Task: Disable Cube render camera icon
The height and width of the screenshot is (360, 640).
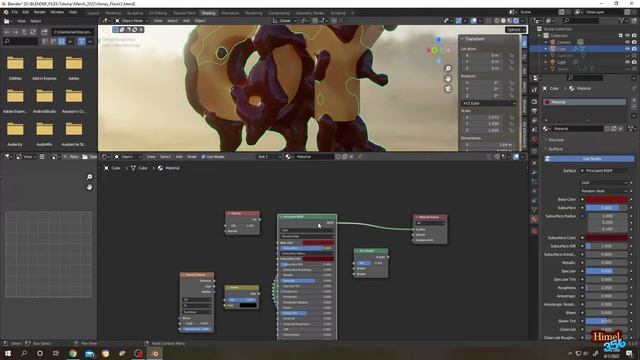Action: click(634, 49)
